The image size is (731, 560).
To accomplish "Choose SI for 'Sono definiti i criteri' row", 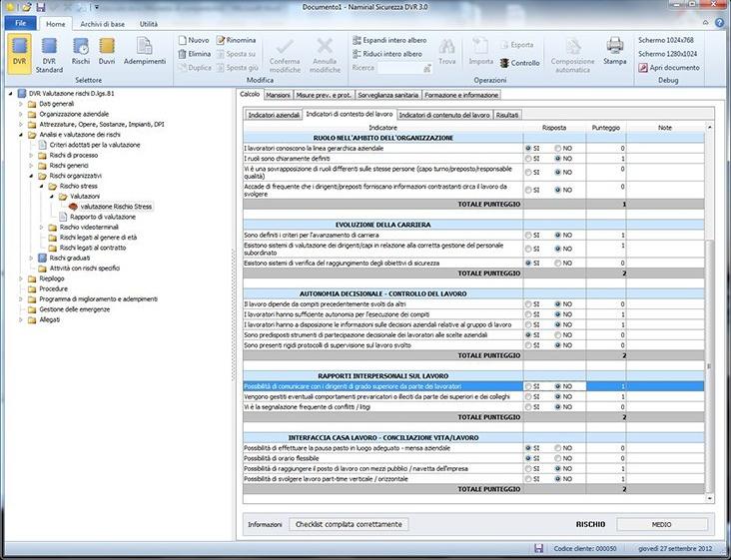I will coord(528,235).
